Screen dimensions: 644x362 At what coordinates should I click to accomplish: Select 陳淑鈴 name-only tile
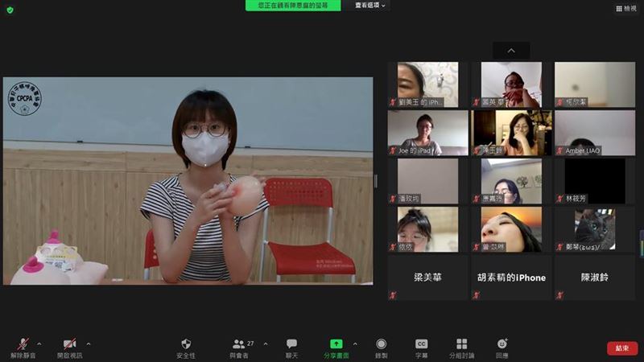pyautogui.click(x=595, y=278)
